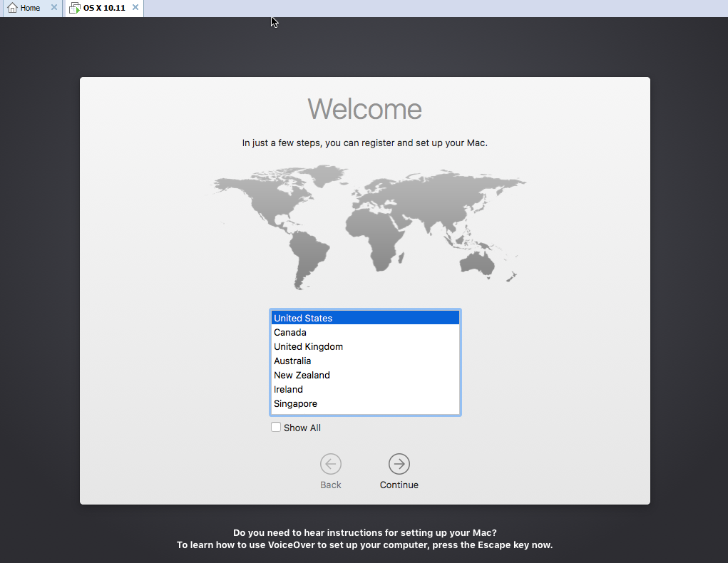Click the circular right-arrow Continue icon
Image resolution: width=728 pixels, height=563 pixels.
[x=399, y=464]
